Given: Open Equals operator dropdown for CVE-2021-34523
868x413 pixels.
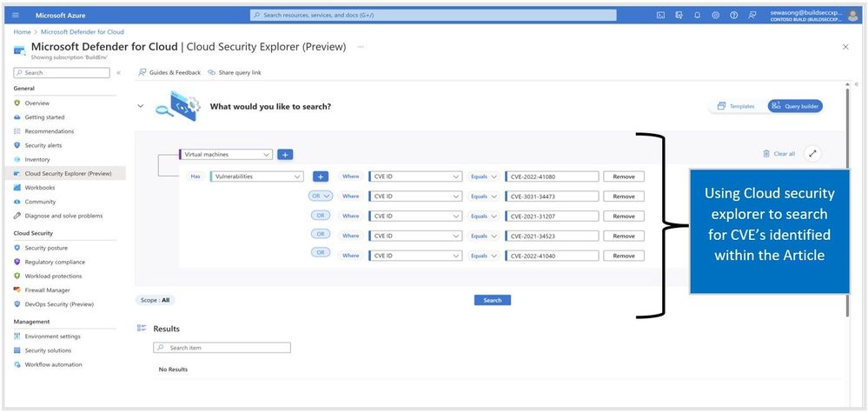Looking at the screenshot, I should (483, 236).
